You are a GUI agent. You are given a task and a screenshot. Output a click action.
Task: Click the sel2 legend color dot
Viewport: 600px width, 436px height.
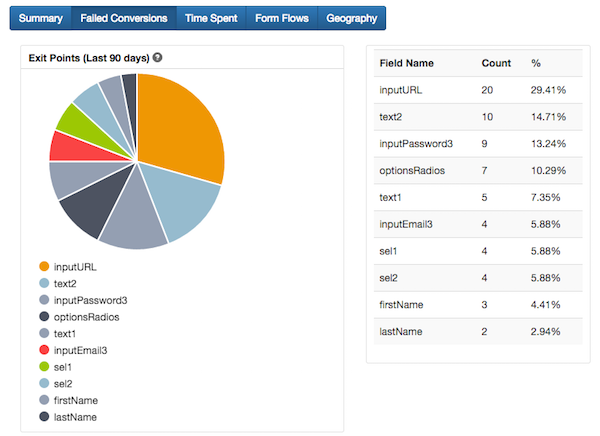44,383
